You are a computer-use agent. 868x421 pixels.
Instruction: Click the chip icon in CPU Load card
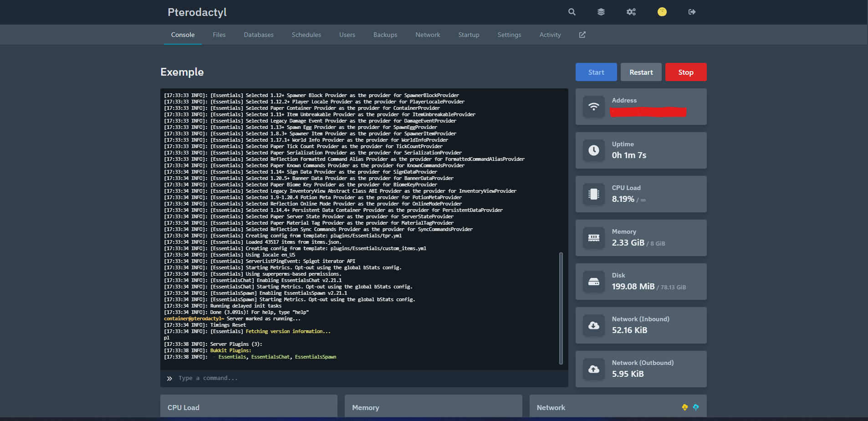(x=594, y=194)
